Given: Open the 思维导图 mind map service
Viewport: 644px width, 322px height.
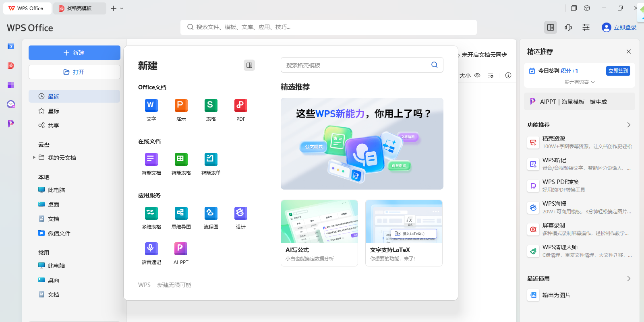Looking at the screenshot, I should [181, 218].
